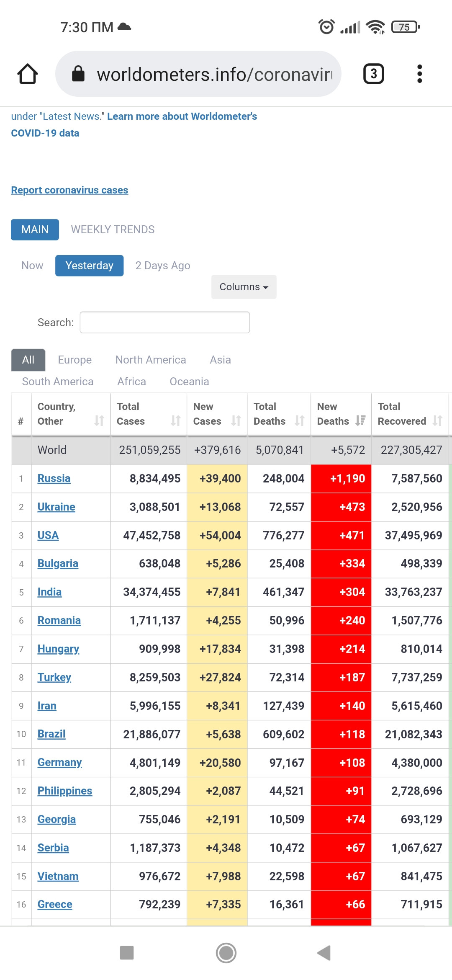Filter table by South America

(x=58, y=382)
